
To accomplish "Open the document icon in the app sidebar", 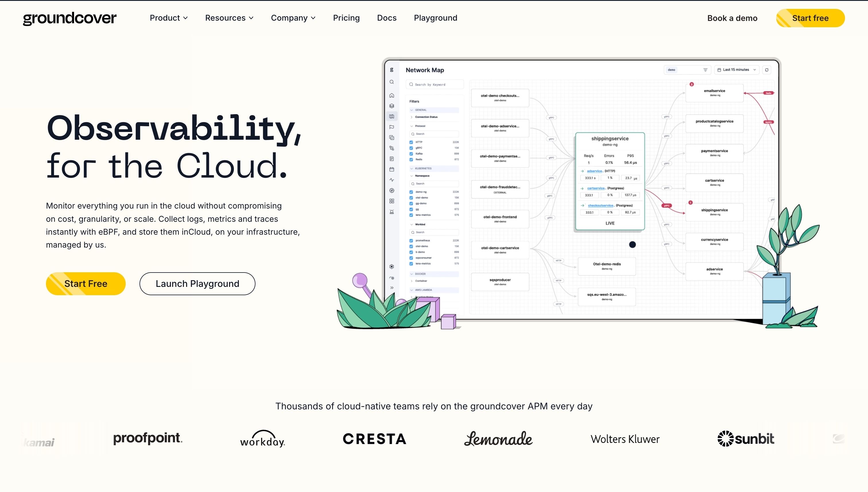I will 392,159.
